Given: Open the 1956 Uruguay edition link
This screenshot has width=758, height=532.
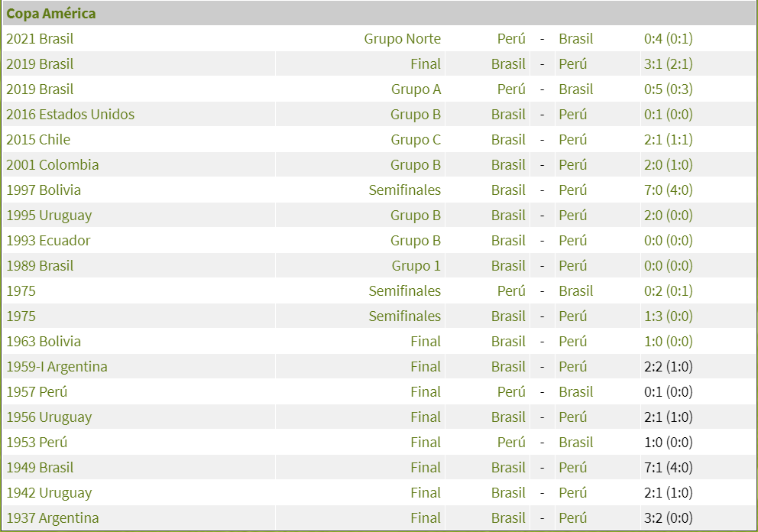Looking at the screenshot, I should pos(49,417).
